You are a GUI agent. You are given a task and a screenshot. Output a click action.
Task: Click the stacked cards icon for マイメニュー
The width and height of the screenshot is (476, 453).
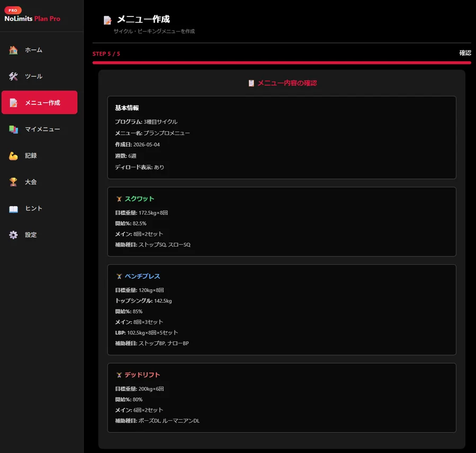coord(13,129)
